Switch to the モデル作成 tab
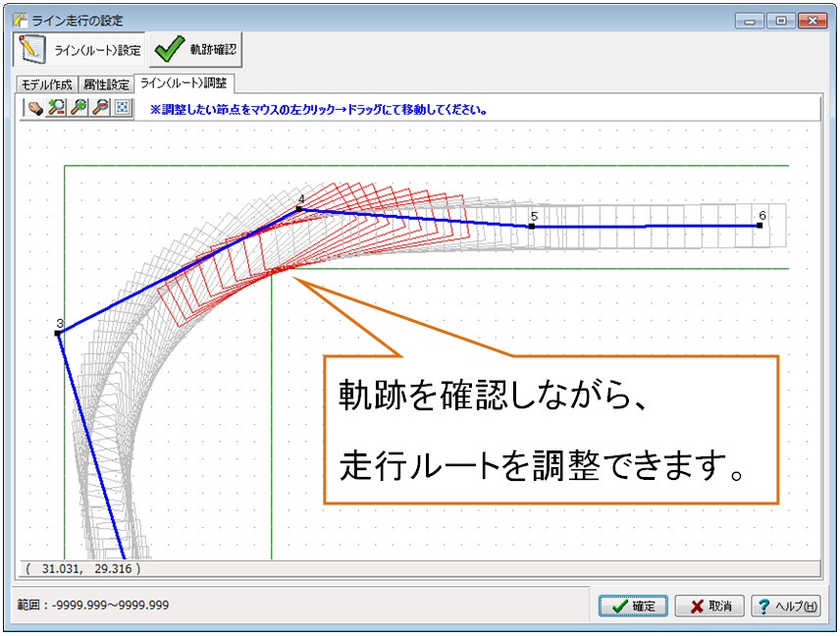840x636 pixels. click(46, 84)
